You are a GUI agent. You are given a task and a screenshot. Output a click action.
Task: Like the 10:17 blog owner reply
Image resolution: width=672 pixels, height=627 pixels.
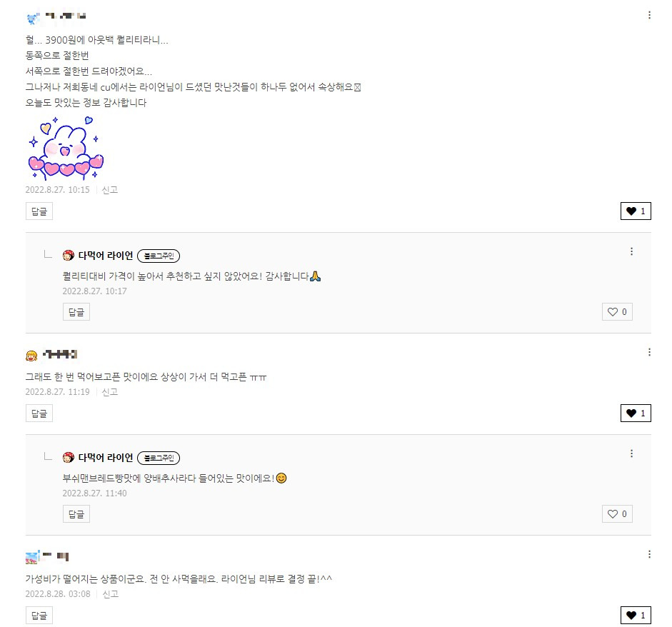coord(617,312)
